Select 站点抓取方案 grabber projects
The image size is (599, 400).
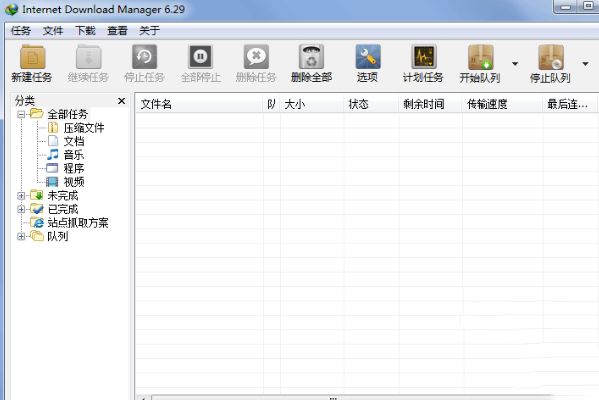pyautogui.click(x=78, y=223)
